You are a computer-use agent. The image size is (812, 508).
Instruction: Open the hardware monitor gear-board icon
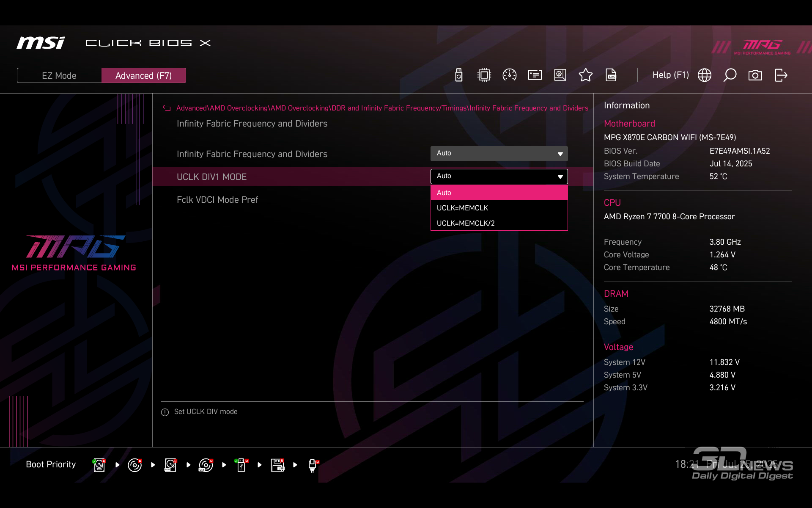pos(560,75)
